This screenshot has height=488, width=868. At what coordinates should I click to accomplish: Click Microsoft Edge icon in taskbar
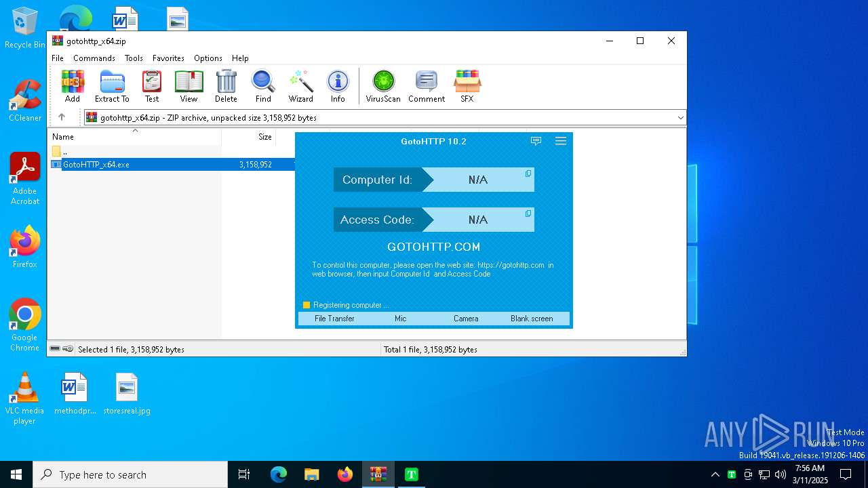(x=279, y=474)
